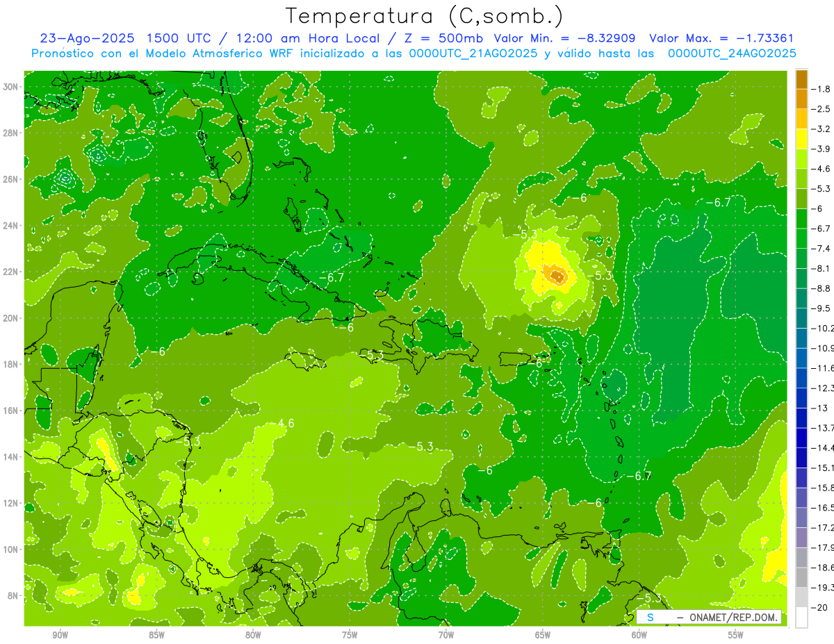This screenshot has width=834, height=644.
Task: Click the 90W longitude axis label
Action: pyautogui.click(x=60, y=636)
